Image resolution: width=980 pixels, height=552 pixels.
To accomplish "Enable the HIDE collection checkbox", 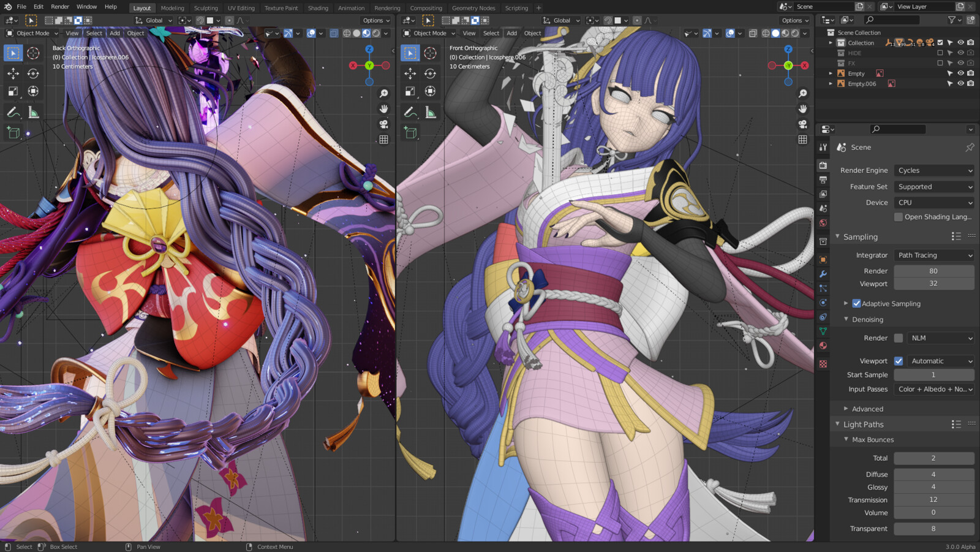I will [940, 53].
